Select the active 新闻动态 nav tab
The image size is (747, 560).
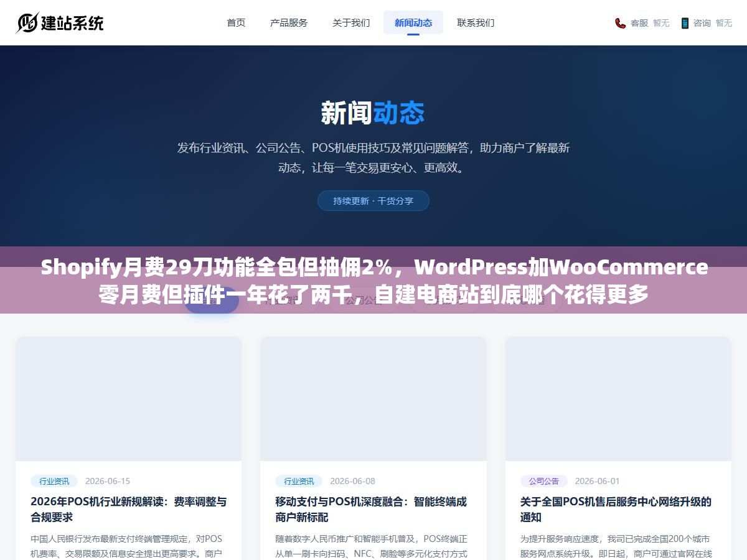[x=413, y=22]
